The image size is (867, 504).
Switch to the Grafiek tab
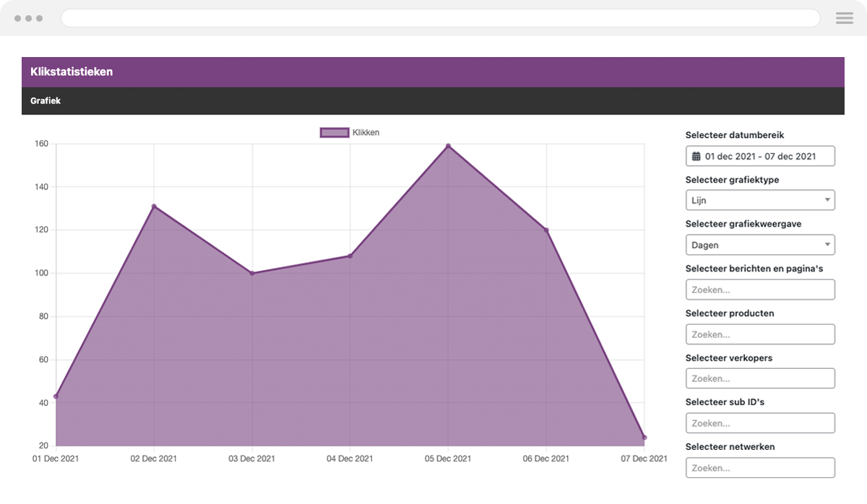click(46, 100)
